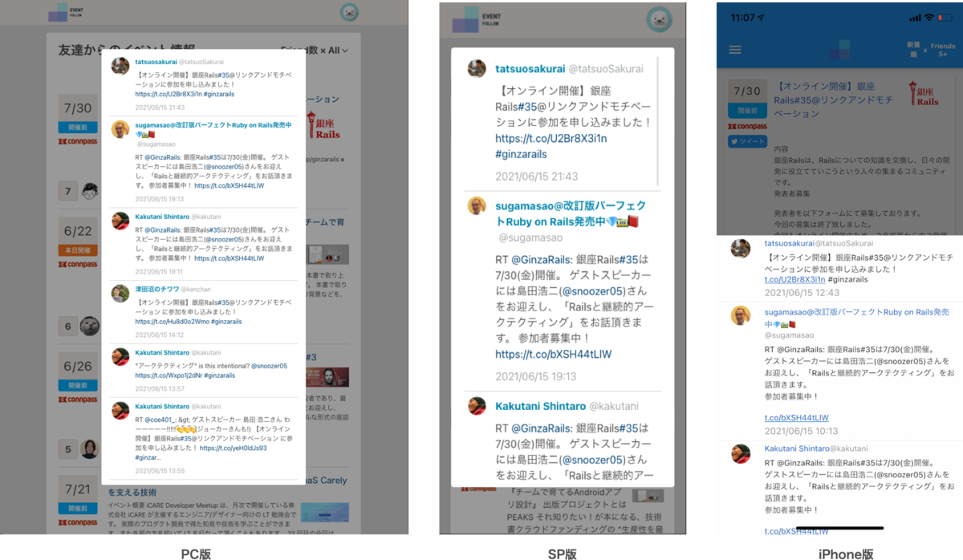Click the Event Follow logo in PC版
The height and width of the screenshot is (560, 963).
click(64, 11)
